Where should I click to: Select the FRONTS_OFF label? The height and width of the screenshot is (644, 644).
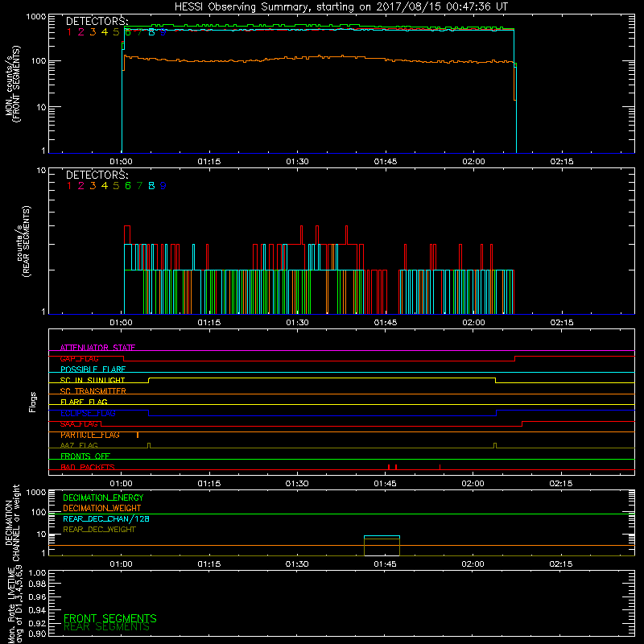(85, 456)
